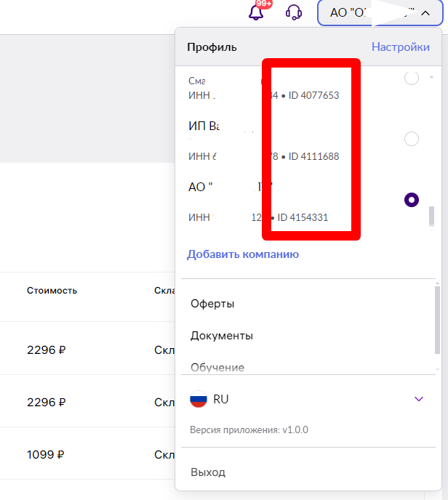Click the company list scrollbar thumb
The width and height of the screenshot is (448, 500).
point(431,216)
